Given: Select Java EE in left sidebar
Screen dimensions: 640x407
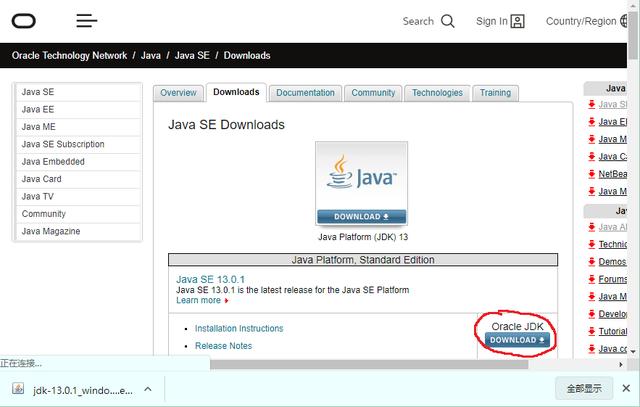Looking at the screenshot, I should (79, 110).
